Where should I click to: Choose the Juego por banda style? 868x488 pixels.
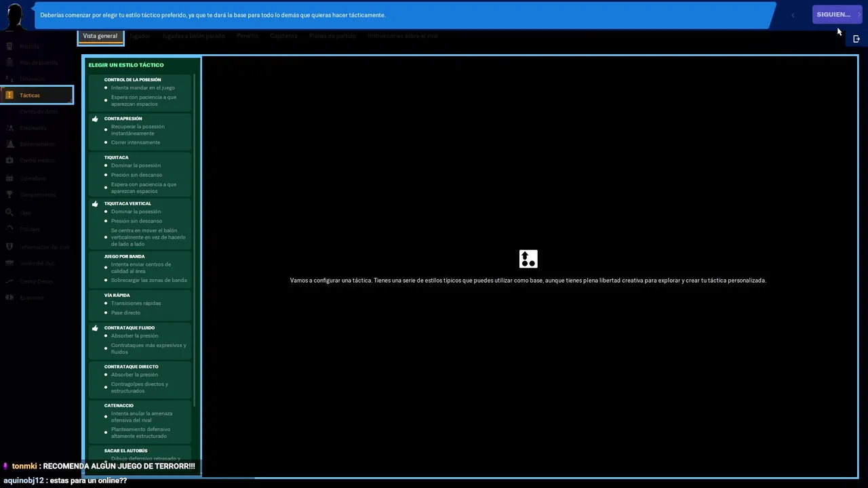pos(140,269)
